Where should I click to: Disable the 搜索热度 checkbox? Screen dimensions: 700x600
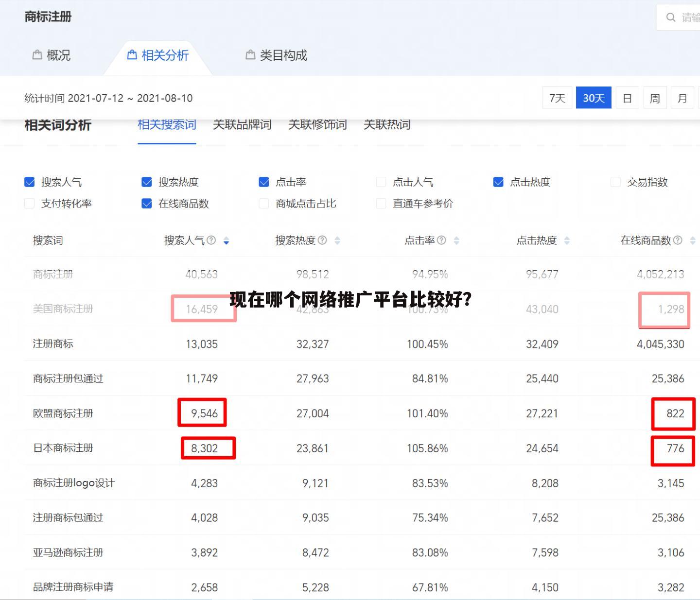click(146, 182)
